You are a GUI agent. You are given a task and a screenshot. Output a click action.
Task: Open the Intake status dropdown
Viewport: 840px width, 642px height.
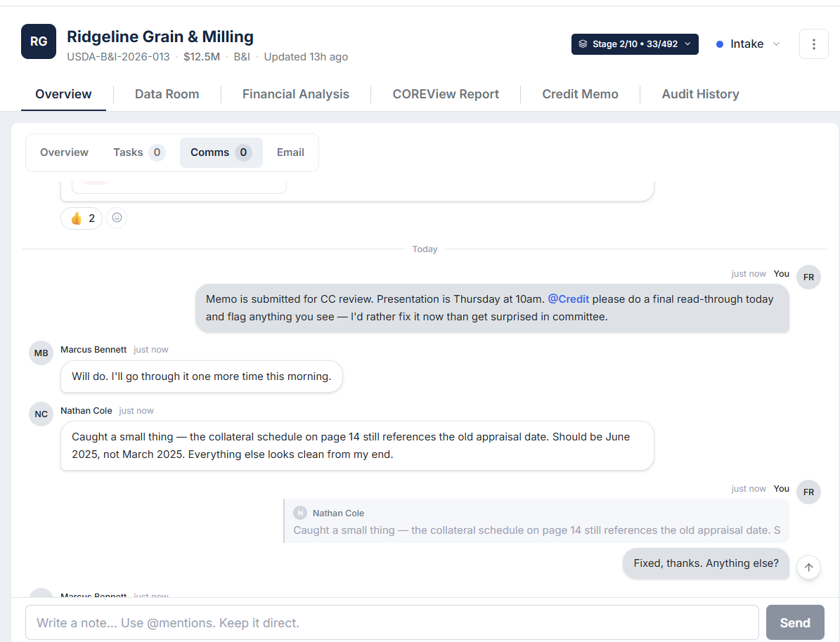click(747, 44)
